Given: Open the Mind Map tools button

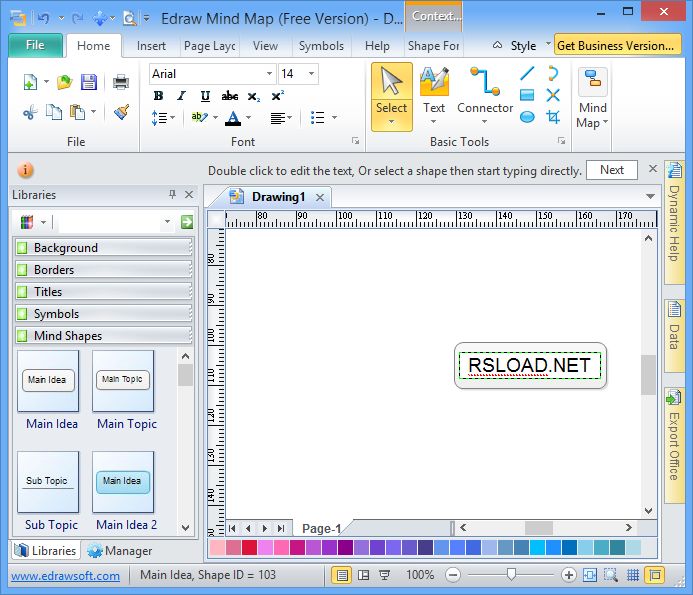Looking at the screenshot, I should [592, 98].
